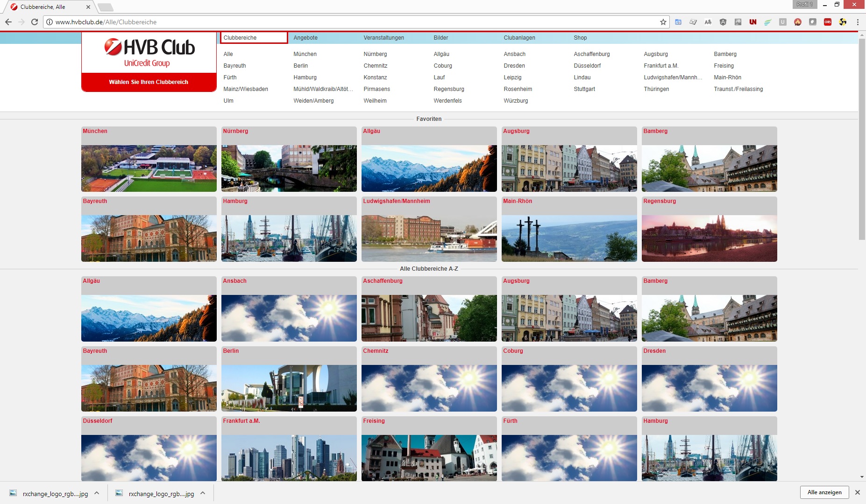Click Alle anzeigen in downloads bar
866x504 pixels.
824,492
